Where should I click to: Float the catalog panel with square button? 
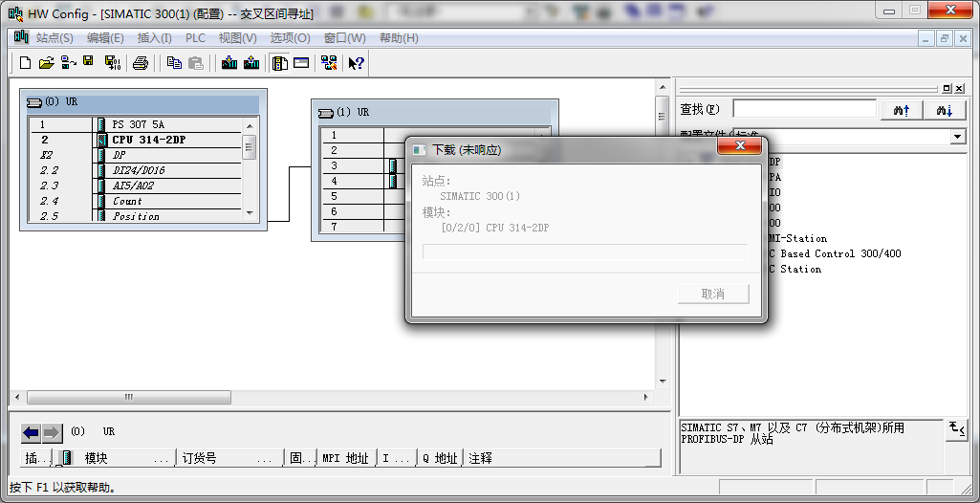click(947, 88)
